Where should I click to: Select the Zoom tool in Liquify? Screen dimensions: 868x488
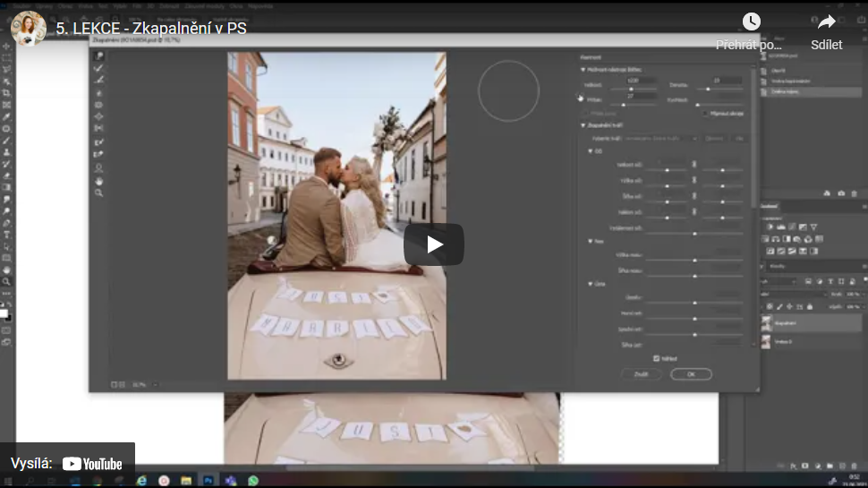point(98,193)
